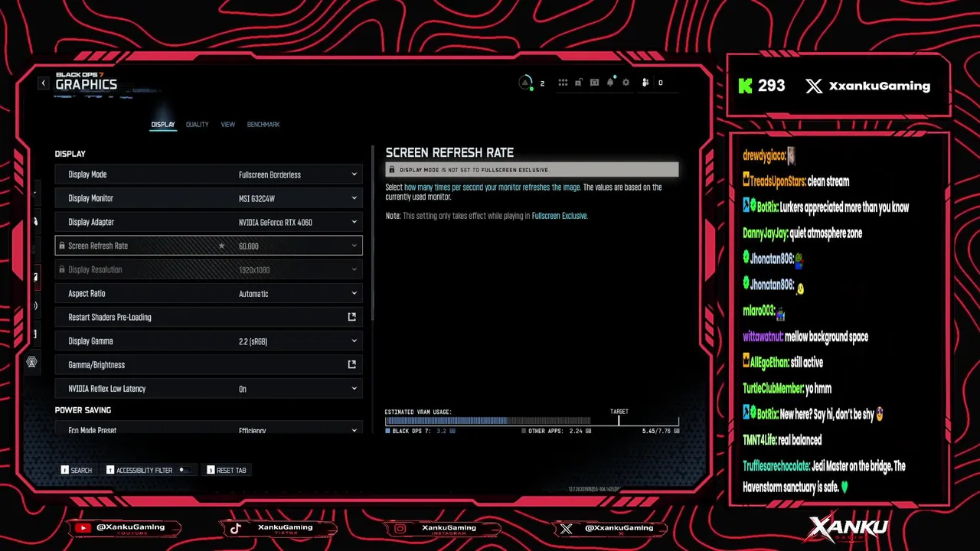Click lock icon on Display Resolution row
The image size is (980, 551).
tap(62, 269)
